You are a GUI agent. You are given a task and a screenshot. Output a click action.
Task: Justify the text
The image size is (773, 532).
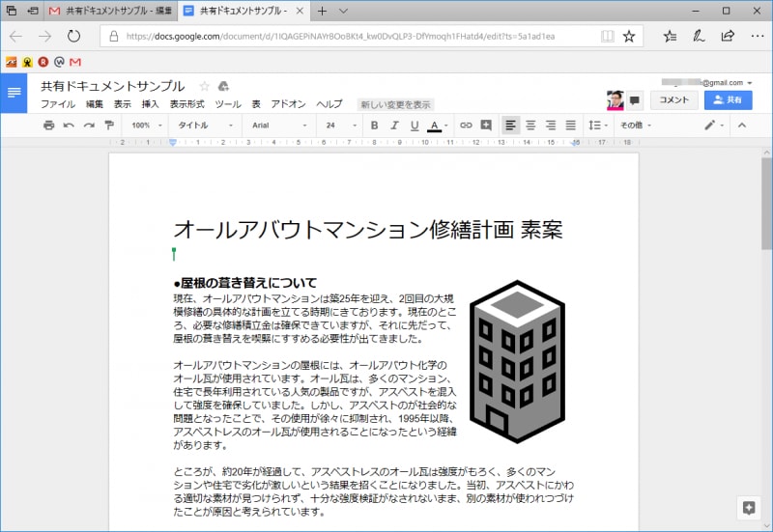click(570, 126)
